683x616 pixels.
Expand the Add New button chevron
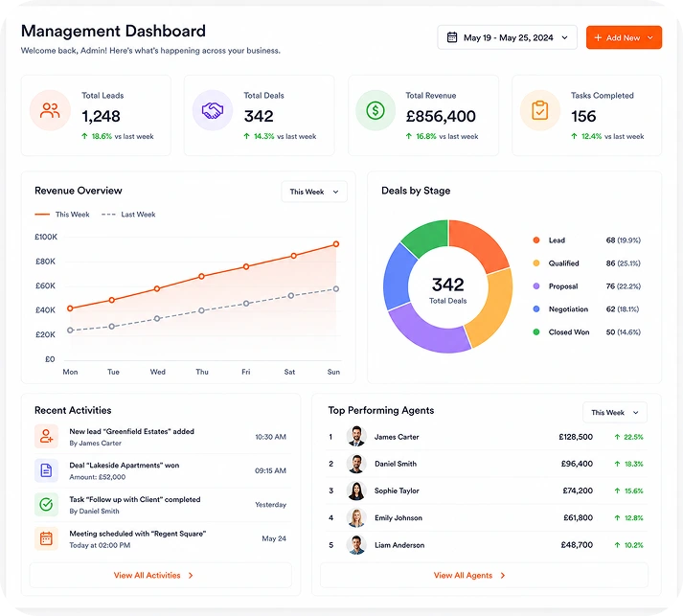point(650,38)
